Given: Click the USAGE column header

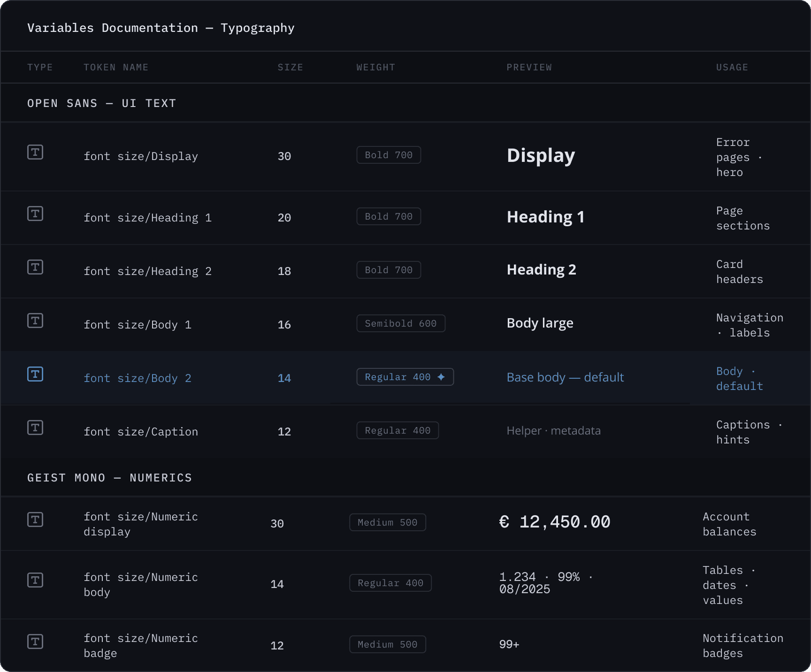Looking at the screenshot, I should [x=732, y=67].
